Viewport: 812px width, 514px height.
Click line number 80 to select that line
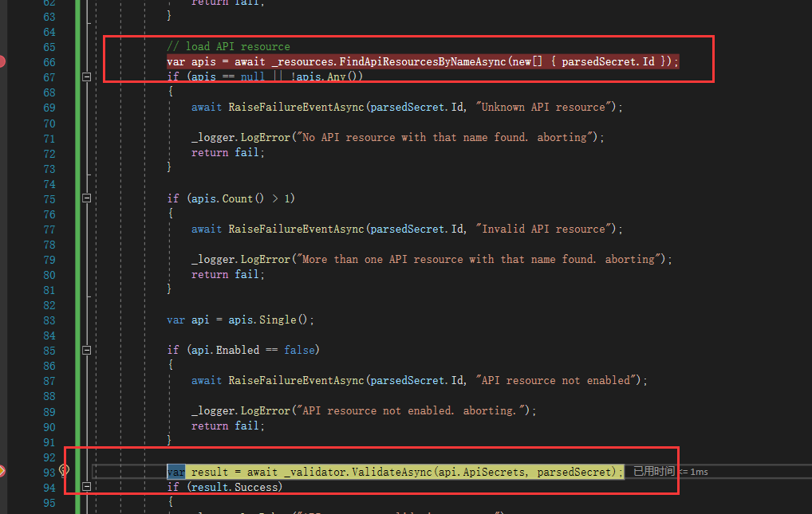(x=49, y=274)
